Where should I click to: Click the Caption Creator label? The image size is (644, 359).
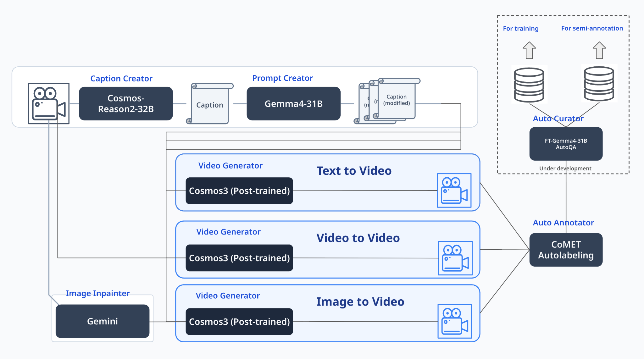point(121,78)
